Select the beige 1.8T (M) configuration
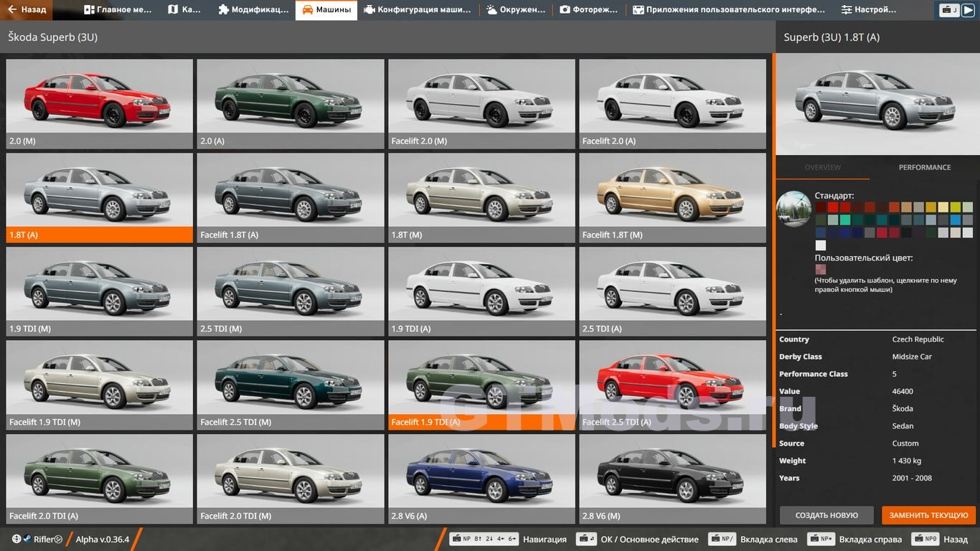980x551 pixels. pos(481,197)
